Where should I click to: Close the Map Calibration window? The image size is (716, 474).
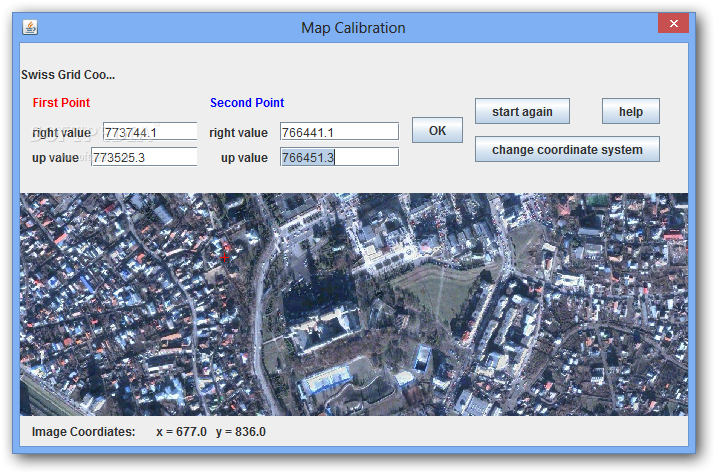coord(671,22)
